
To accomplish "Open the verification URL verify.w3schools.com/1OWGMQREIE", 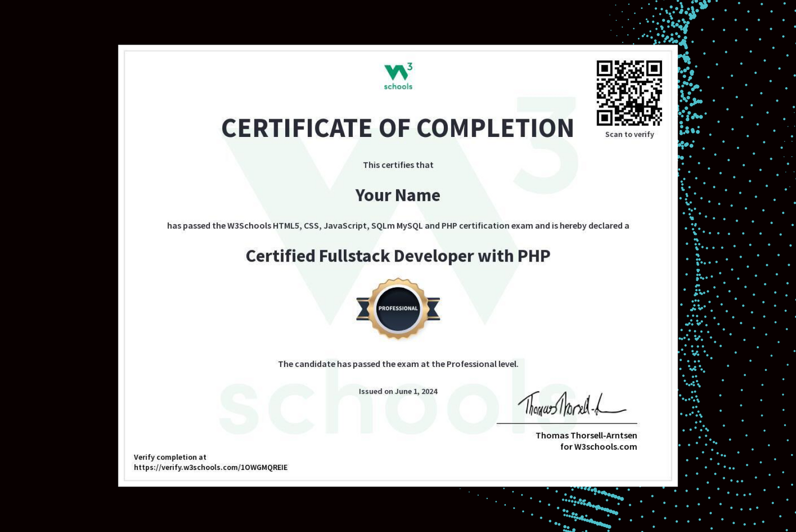I will [x=211, y=467].
